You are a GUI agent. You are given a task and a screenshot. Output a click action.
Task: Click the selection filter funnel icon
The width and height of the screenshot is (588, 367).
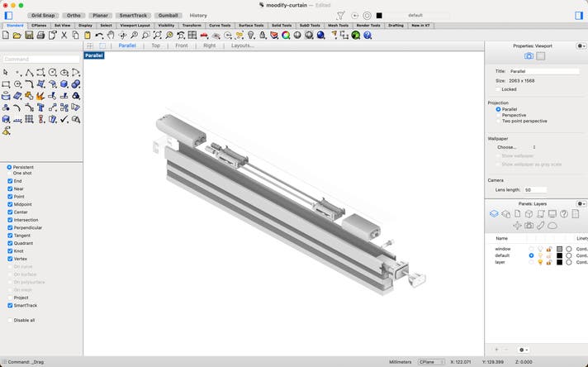pos(340,16)
